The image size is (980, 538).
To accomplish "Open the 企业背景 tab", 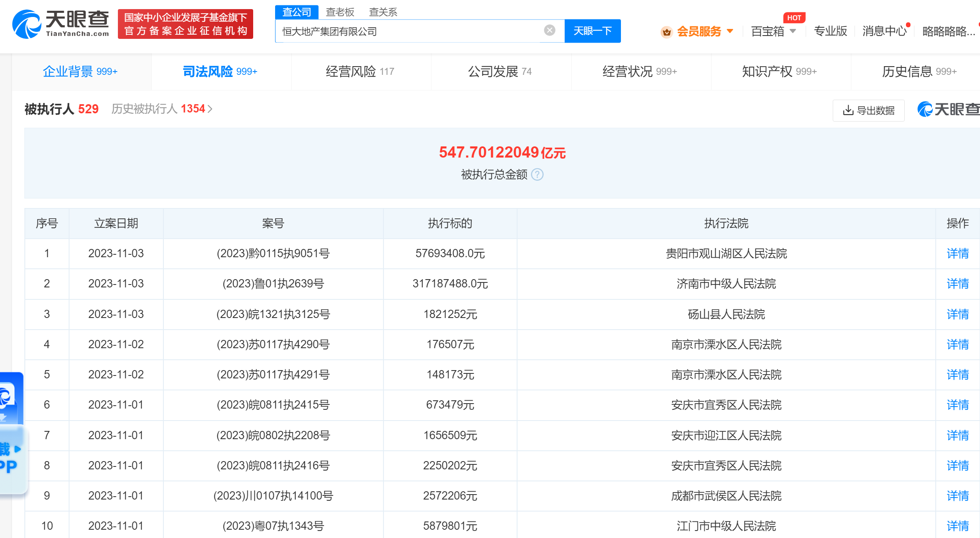I will (x=81, y=72).
